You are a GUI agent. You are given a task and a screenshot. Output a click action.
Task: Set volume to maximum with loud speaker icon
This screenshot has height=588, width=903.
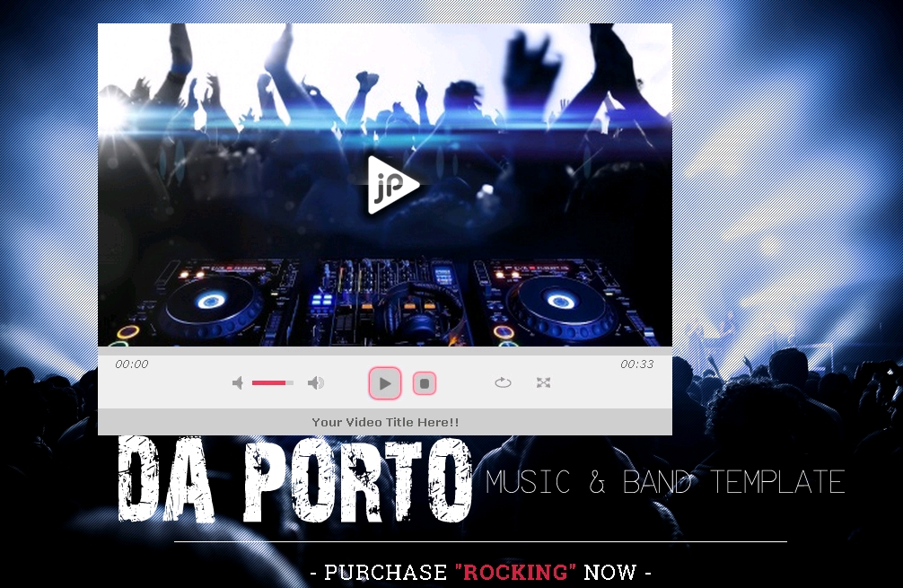coord(316,383)
